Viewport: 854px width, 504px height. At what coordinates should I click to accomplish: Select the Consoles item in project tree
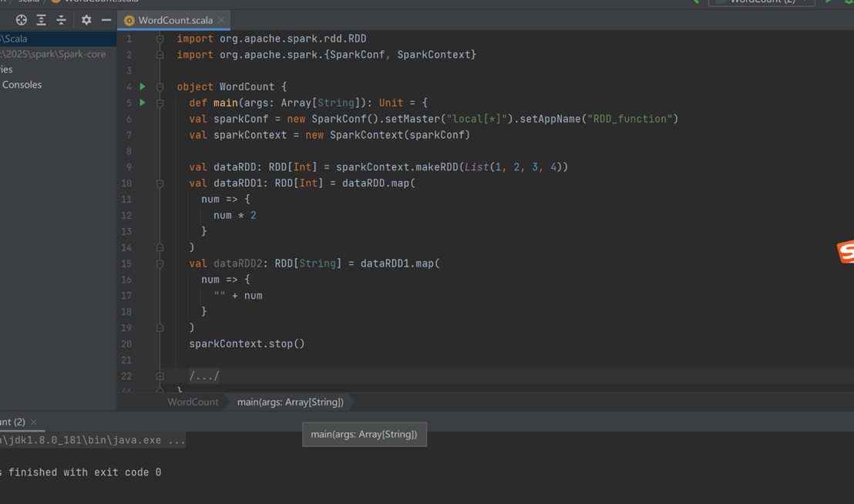(22, 85)
